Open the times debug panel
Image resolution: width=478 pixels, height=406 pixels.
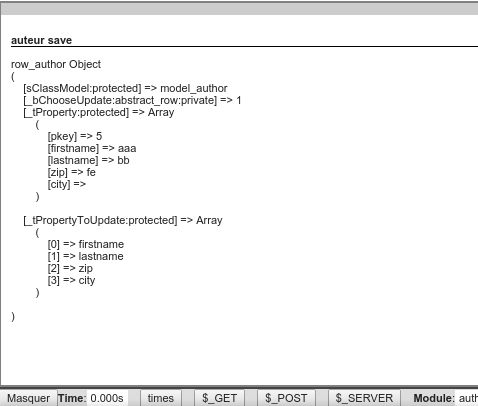(x=161, y=398)
